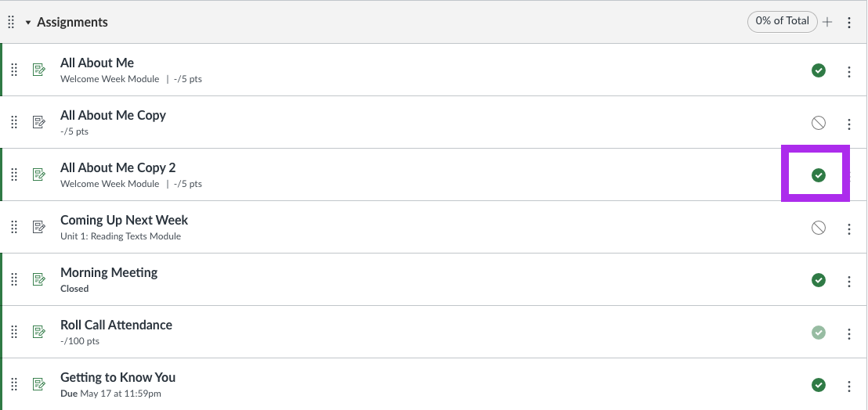Open options menu for Roll Call Attendance
Image resolution: width=868 pixels, height=410 pixels.
click(849, 334)
